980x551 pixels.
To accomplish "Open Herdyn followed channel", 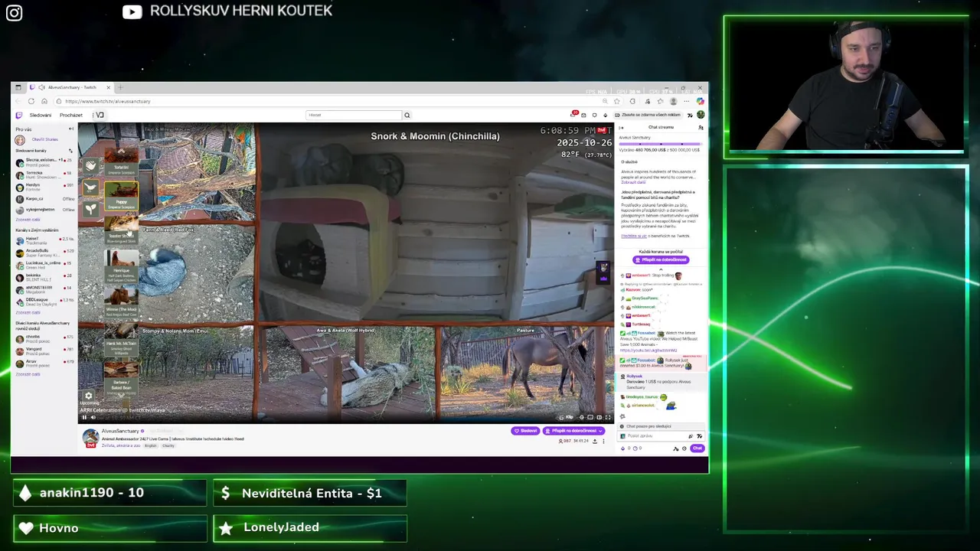I will tap(44, 187).
